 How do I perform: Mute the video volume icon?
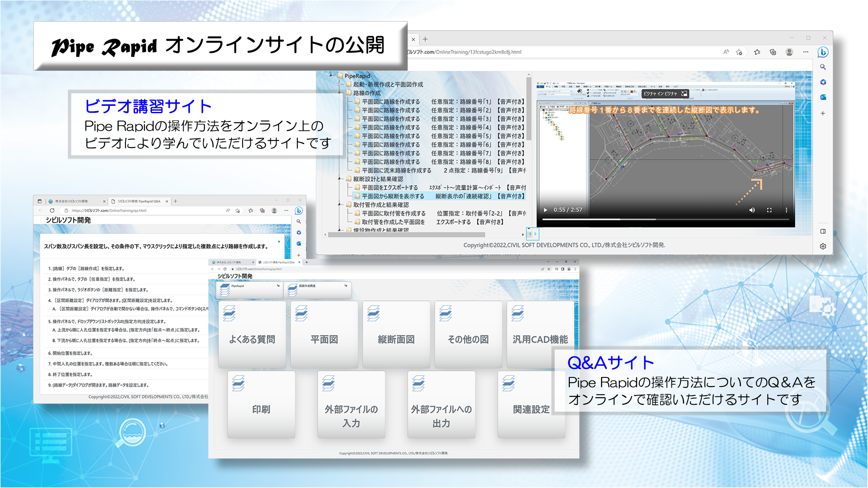tap(752, 210)
